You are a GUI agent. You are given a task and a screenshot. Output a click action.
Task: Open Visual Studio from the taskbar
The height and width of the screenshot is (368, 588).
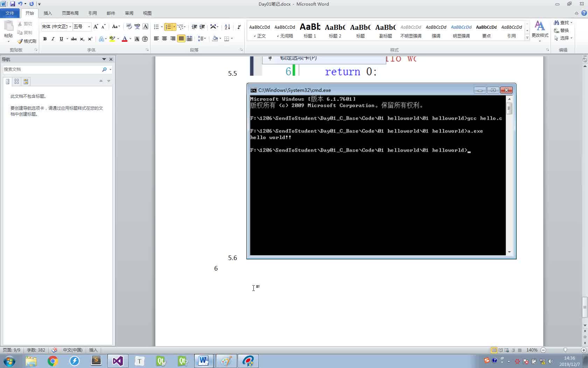pos(118,361)
